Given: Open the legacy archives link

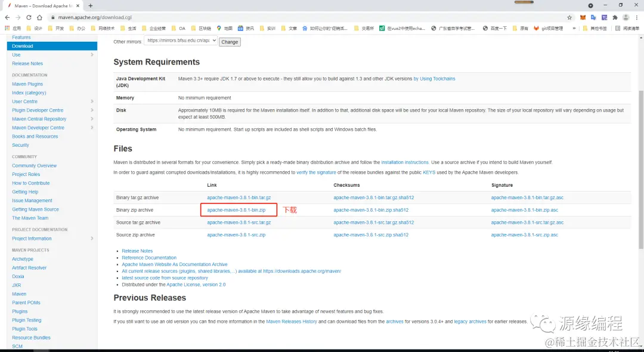Looking at the screenshot, I should coord(470,322).
